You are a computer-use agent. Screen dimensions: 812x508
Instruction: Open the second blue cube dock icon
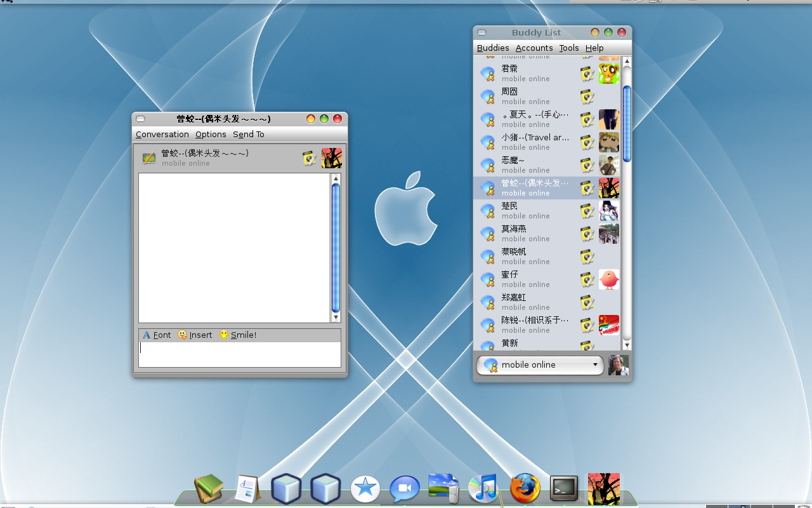325,489
